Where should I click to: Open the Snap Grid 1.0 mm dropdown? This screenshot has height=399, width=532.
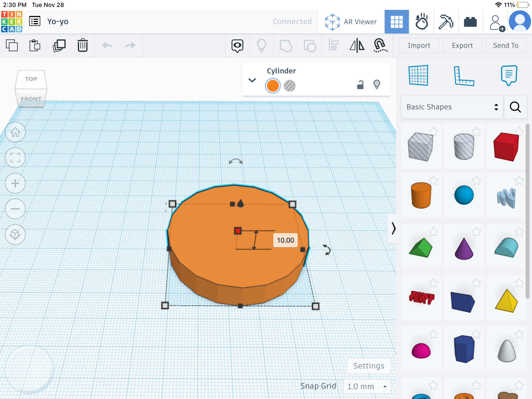pyautogui.click(x=367, y=386)
